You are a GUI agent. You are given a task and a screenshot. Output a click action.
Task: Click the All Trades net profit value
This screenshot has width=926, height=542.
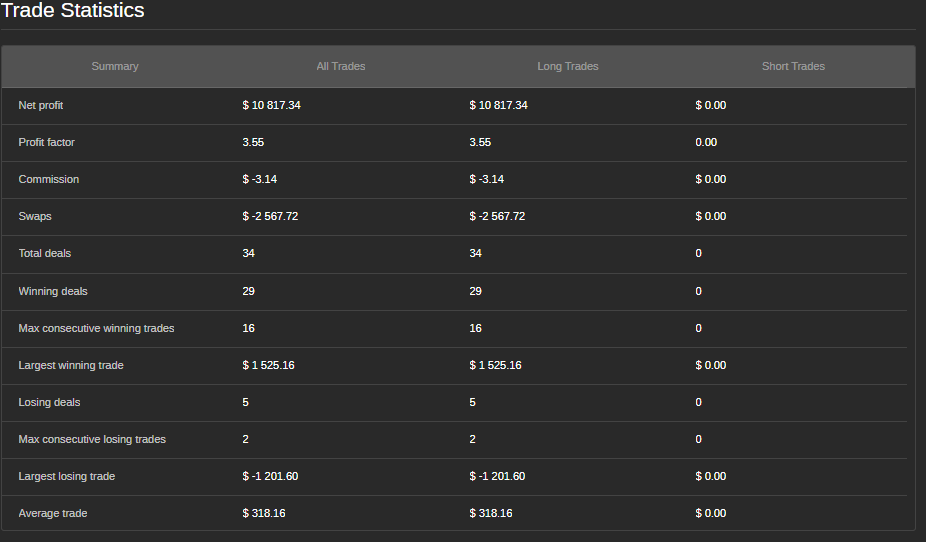[271, 105]
